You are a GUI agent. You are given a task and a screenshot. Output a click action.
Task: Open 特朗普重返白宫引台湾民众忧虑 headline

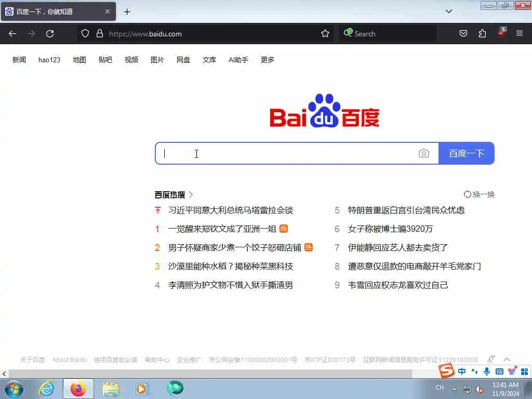point(406,210)
